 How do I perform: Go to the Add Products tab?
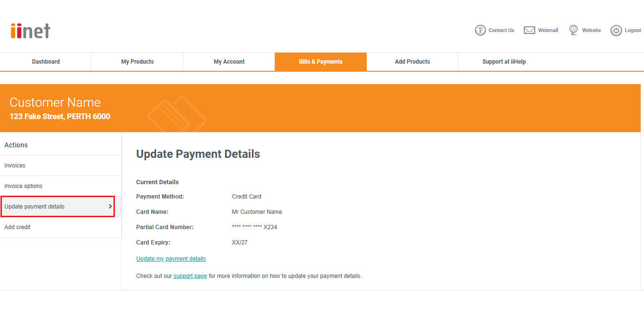(412, 62)
